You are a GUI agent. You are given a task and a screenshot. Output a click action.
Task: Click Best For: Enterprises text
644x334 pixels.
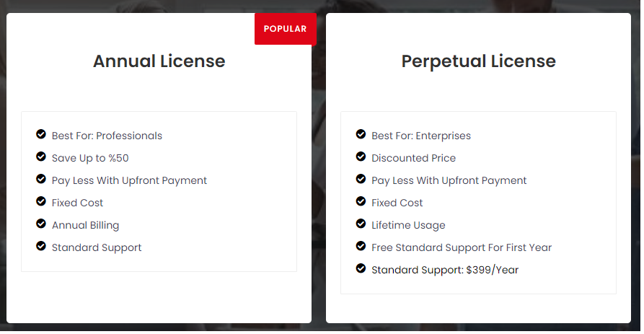coord(421,136)
